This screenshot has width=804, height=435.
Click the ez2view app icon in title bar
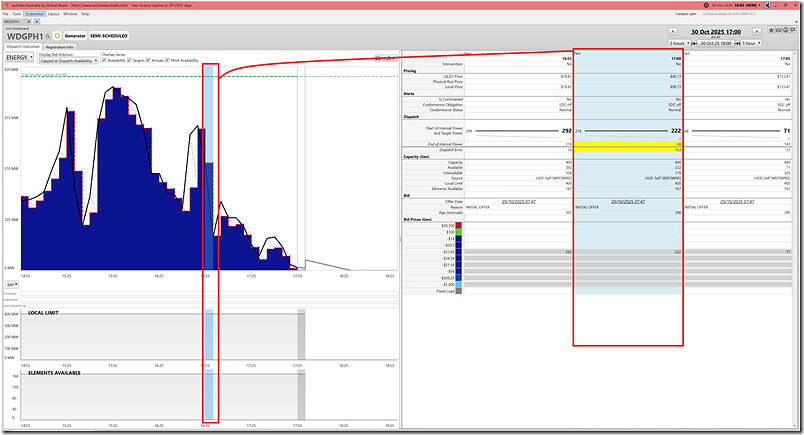click(x=6, y=5)
